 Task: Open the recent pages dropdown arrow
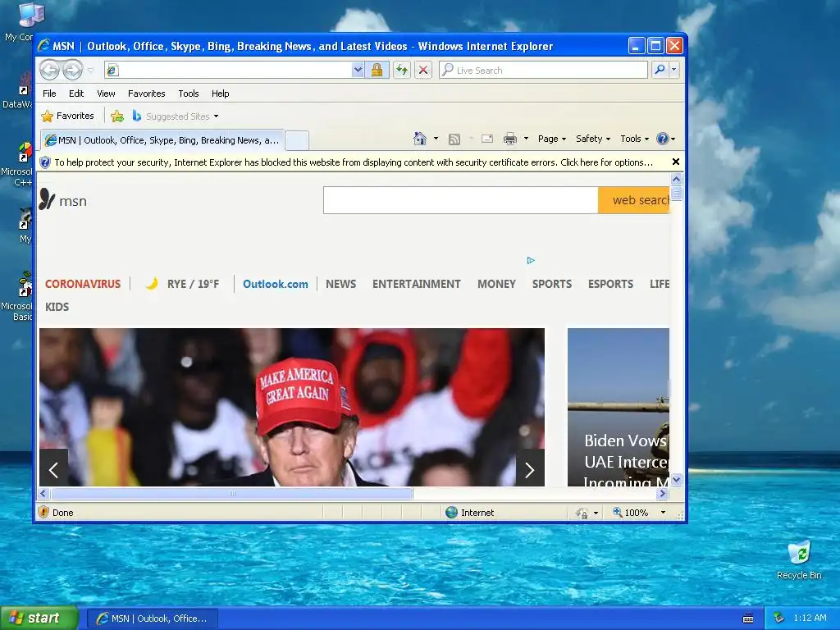click(x=90, y=71)
